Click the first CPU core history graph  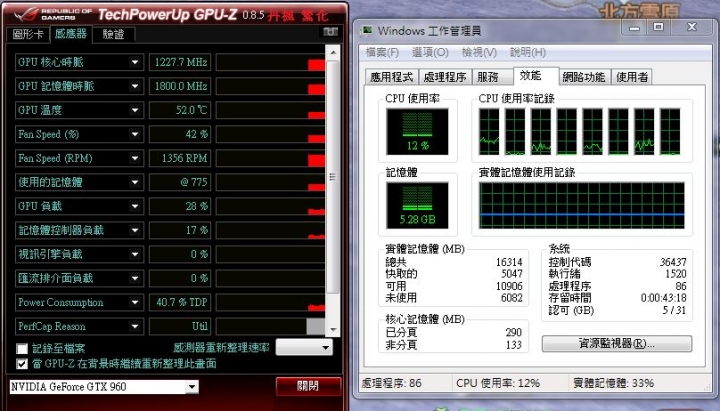click(x=489, y=132)
